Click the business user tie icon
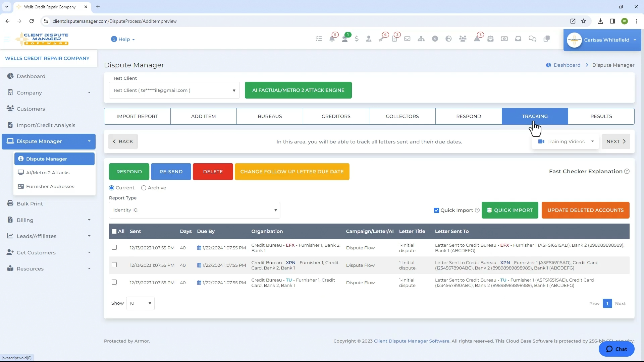The image size is (644, 362). pos(369,39)
